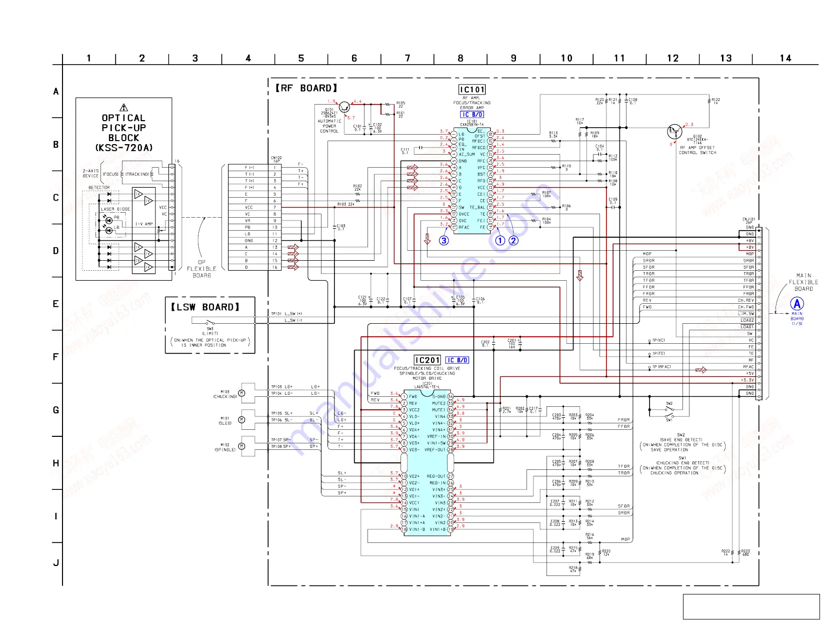Click the (KSS-720A) model text

(123, 148)
